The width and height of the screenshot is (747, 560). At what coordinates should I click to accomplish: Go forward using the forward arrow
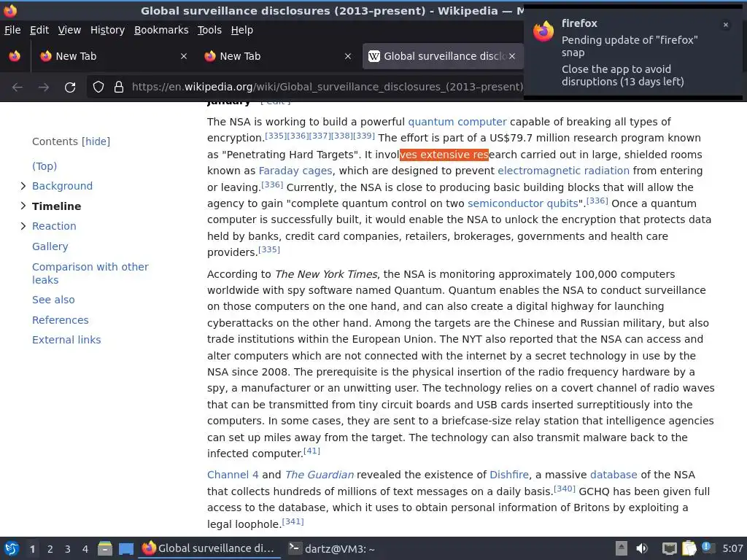pos(44,87)
